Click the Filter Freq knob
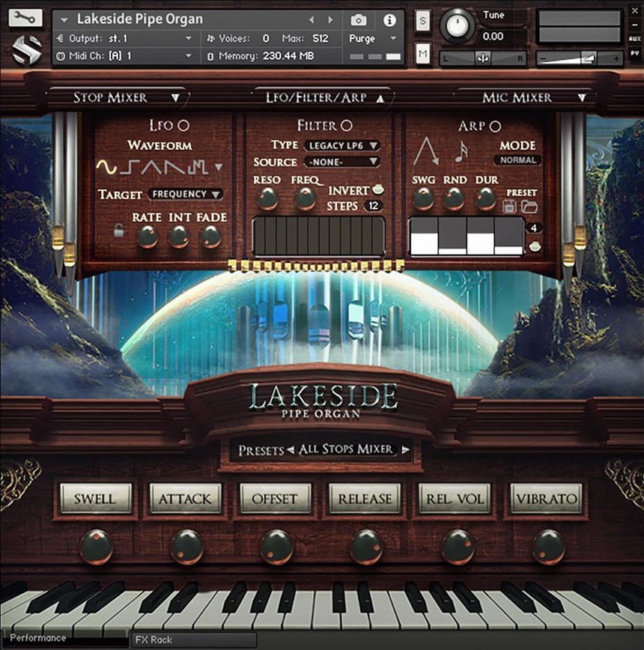 click(306, 198)
